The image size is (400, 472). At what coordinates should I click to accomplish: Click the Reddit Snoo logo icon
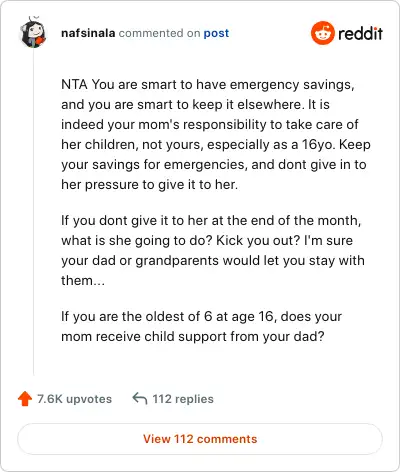coord(322,33)
